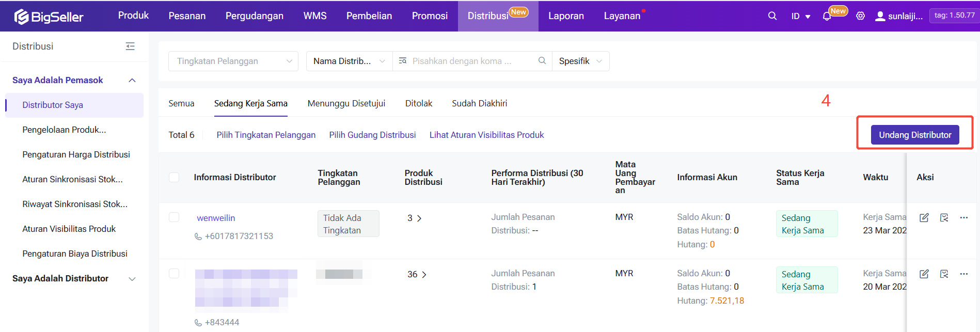
Task: Open Lihat Aturan Visibilitas Produk link
Action: tap(486, 135)
